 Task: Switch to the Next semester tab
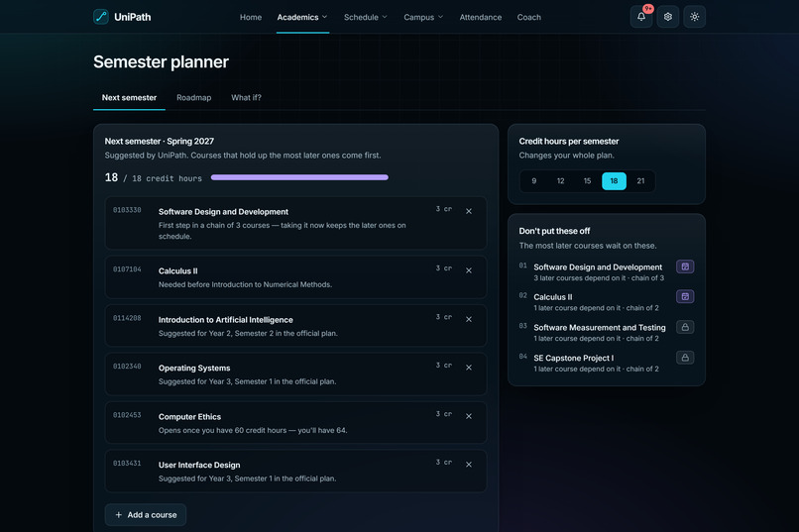(129, 98)
